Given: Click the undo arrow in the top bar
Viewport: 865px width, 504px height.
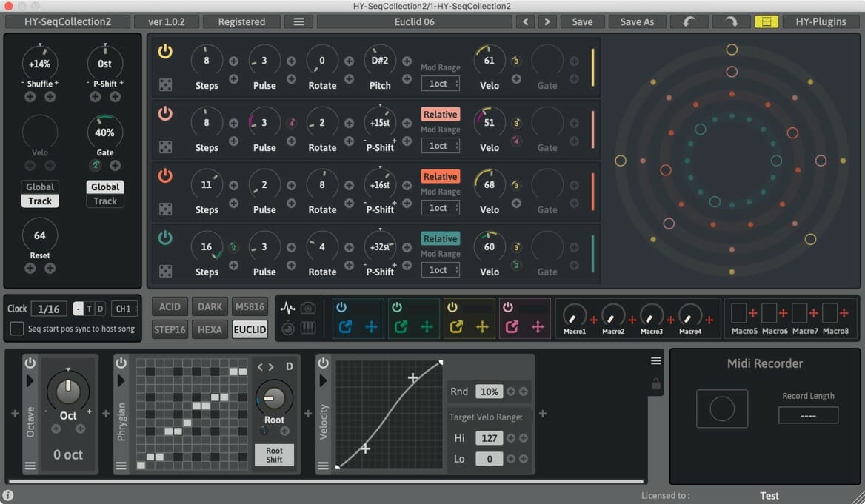Looking at the screenshot, I should click(689, 21).
